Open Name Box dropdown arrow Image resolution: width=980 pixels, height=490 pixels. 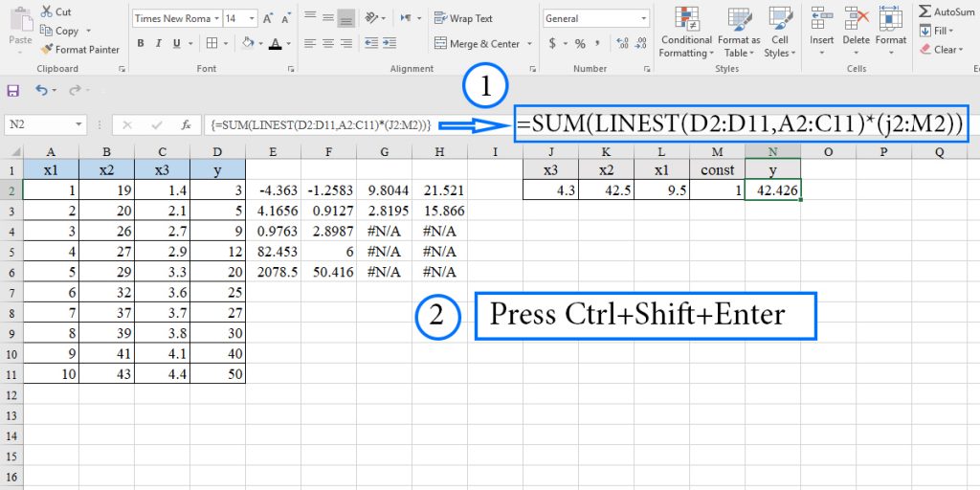[78, 125]
